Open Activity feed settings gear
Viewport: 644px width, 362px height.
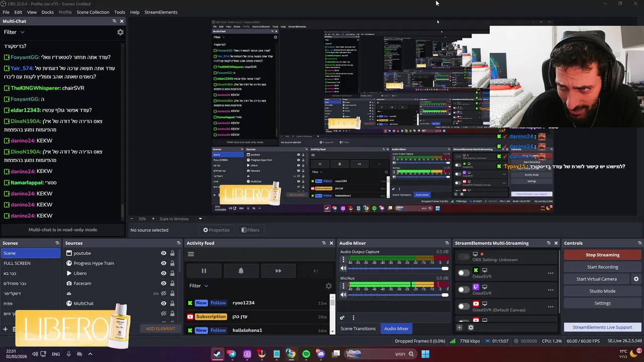(329, 286)
